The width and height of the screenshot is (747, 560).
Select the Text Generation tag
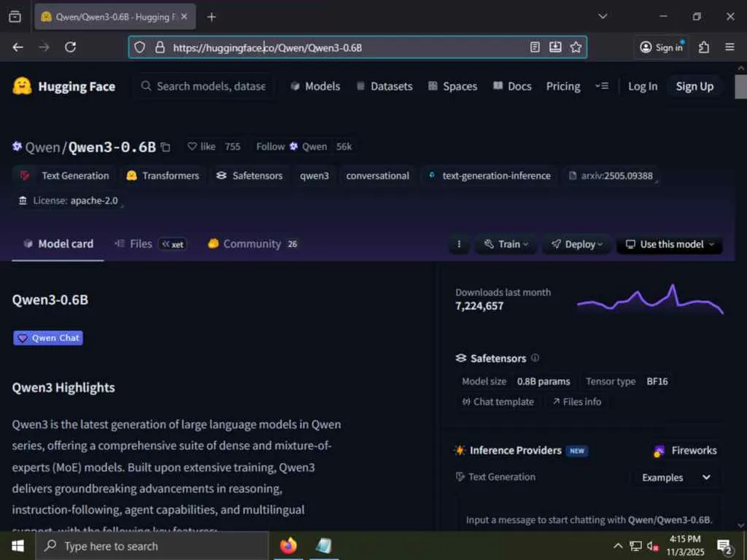pos(65,176)
